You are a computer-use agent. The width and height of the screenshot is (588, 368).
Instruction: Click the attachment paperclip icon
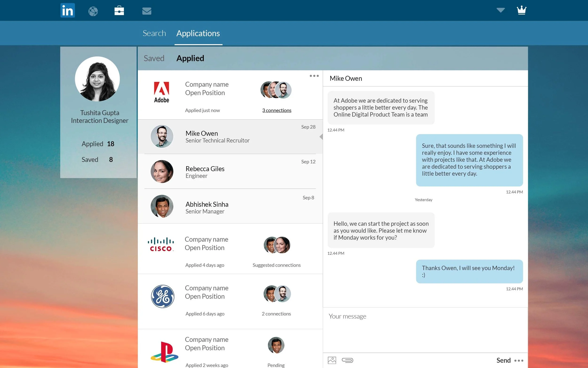pyautogui.click(x=347, y=360)
